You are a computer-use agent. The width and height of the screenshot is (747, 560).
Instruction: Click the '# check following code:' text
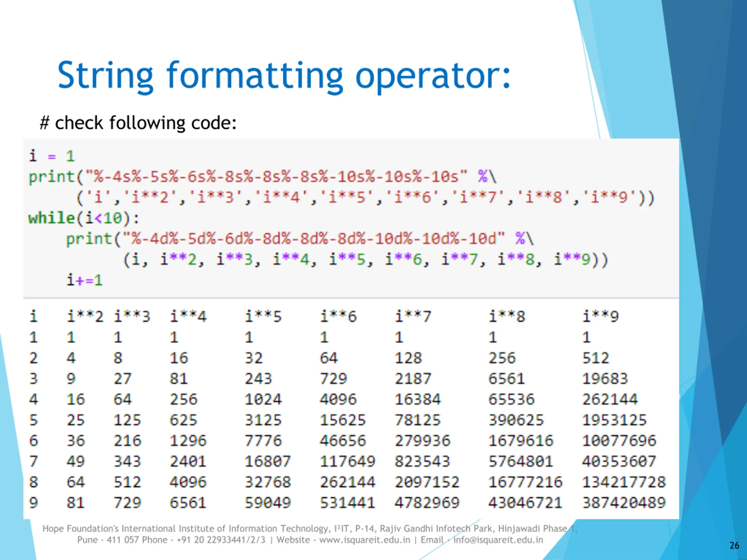(x=138, y=123)
